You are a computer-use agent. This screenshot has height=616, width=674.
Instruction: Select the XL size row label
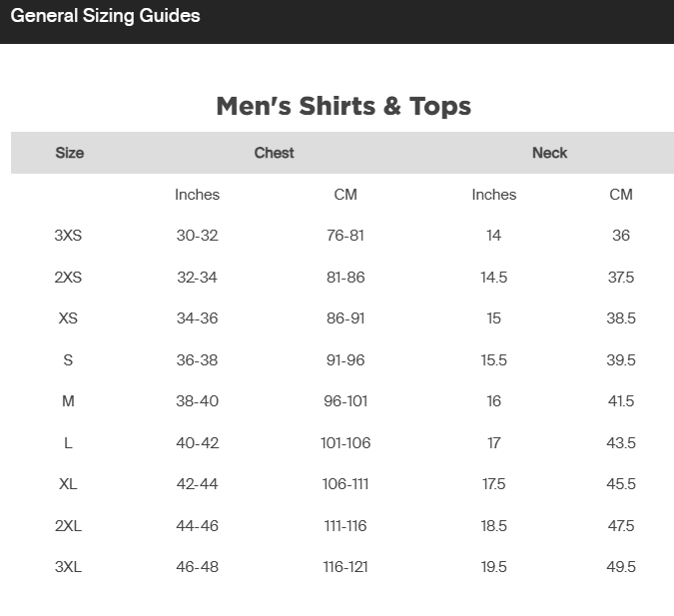coord(68,484)
